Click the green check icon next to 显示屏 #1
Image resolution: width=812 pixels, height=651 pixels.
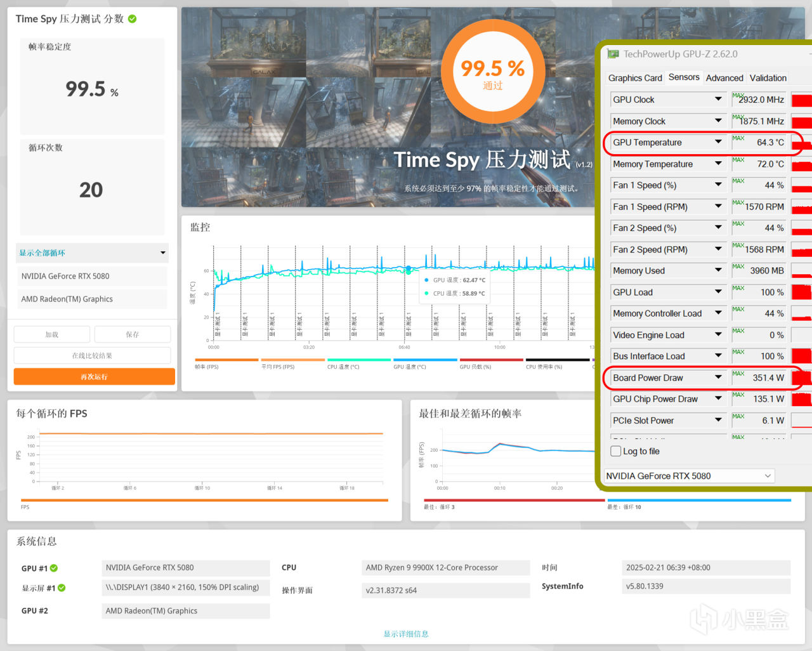pos(62,588)
